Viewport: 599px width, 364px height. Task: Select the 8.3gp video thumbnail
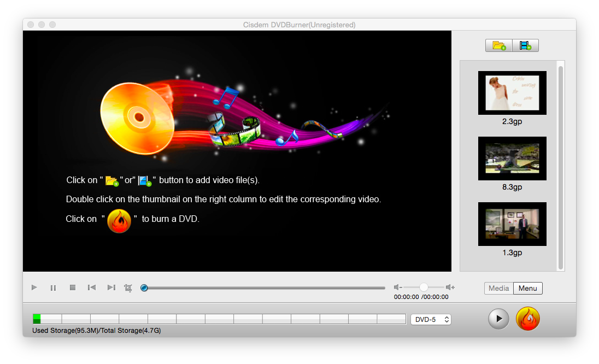[x=512, y=158]
